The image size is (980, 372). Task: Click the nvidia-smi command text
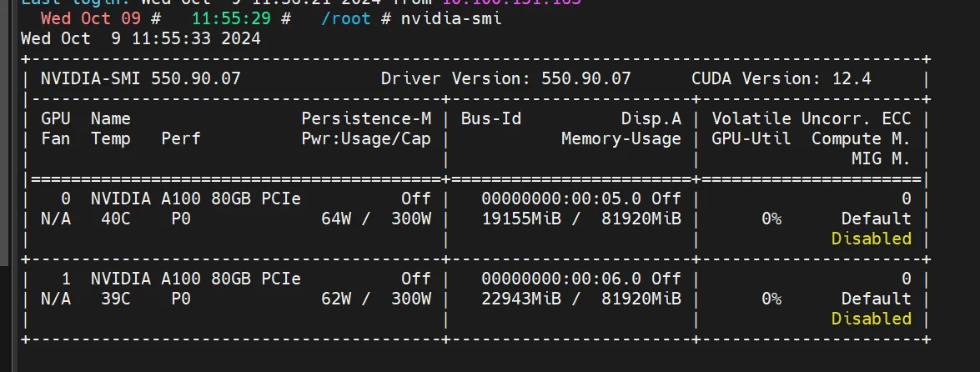point(451,18)
